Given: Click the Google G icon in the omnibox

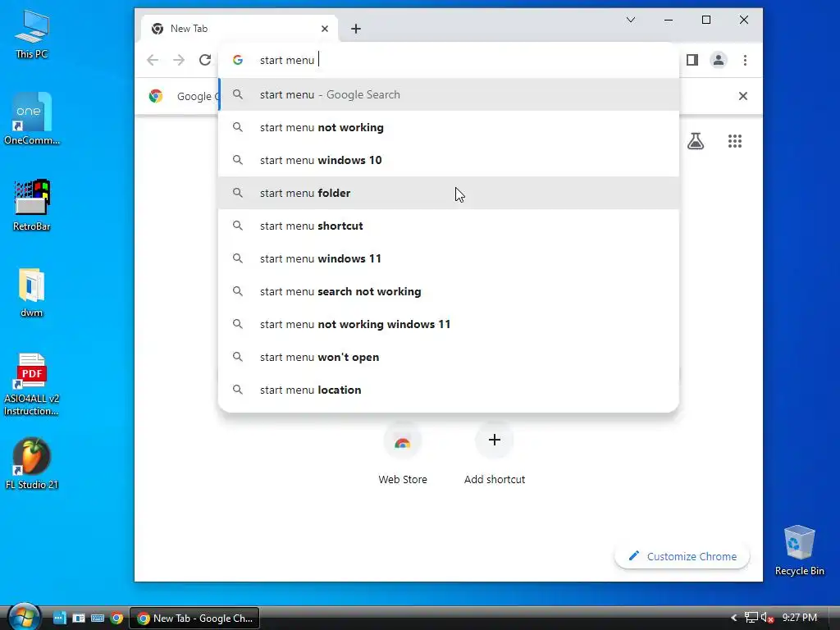Looking at the screenshot, I should pyautogui.click(x=238, y=60).
